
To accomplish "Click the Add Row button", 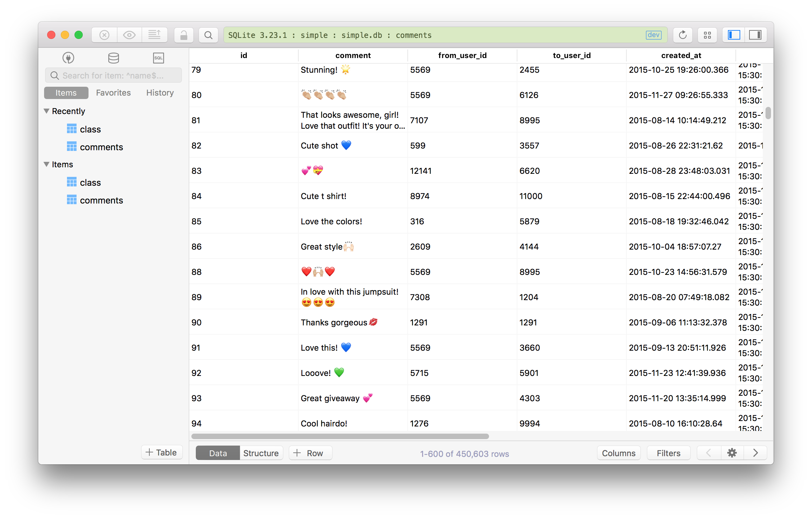I will click(309, 453).
